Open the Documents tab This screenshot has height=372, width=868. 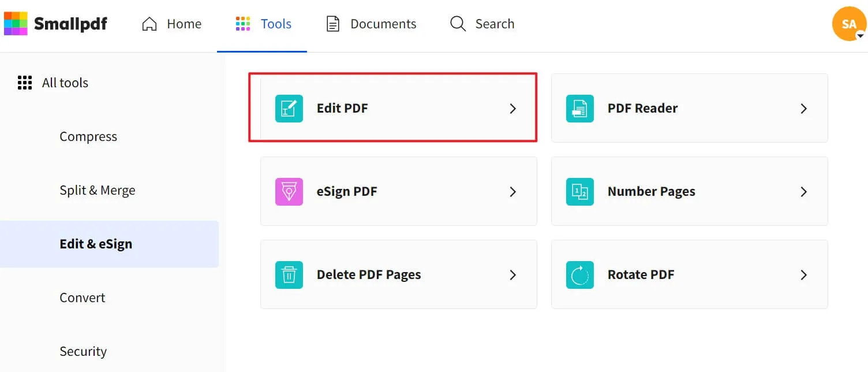pyautogui.click(x=371, y=24)
